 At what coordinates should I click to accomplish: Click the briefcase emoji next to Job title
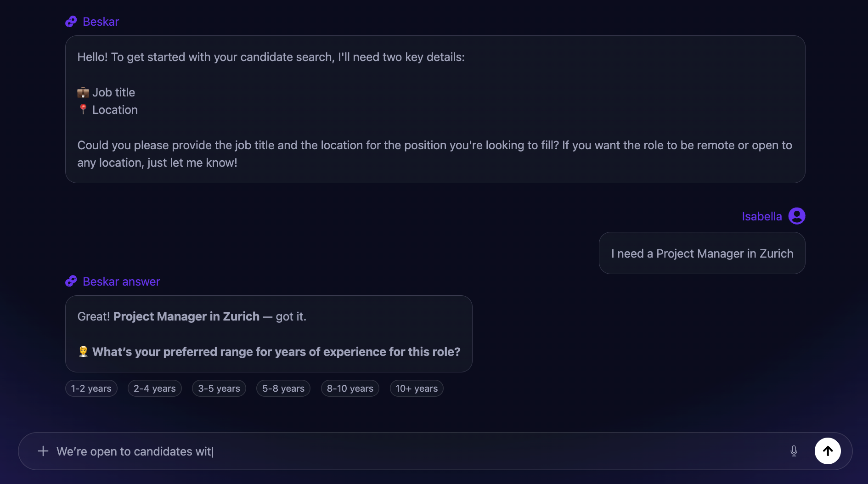83,93
